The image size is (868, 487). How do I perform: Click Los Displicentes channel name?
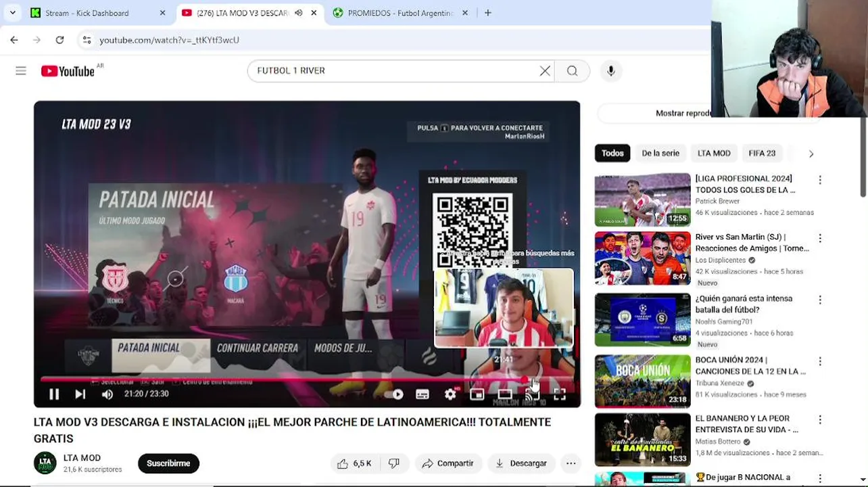pyautogui.click(x=721, y=260)
